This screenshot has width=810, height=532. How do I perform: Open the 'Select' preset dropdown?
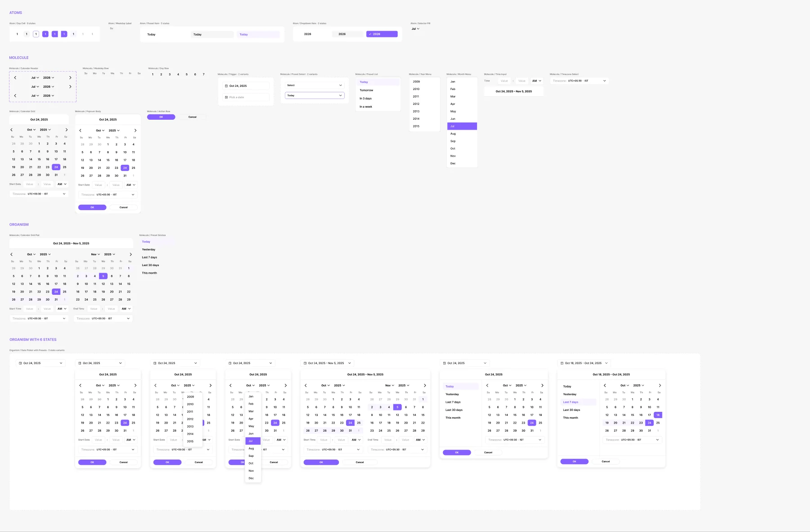point(315,85)
